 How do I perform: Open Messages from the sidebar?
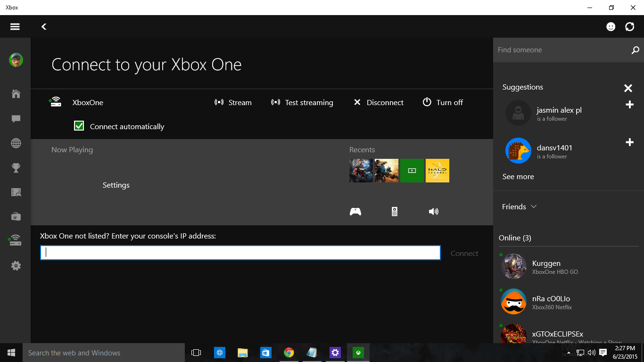tap(16, 119)
